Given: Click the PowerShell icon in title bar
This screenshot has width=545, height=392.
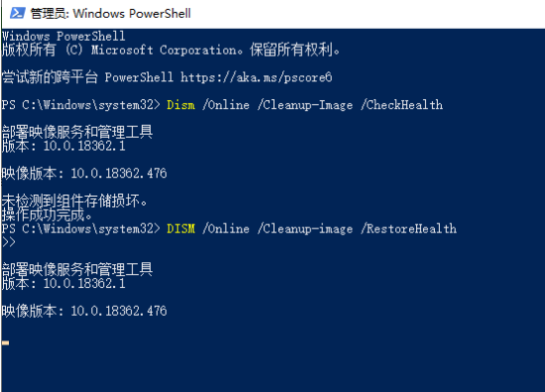Looking at the screenshot, I should coord(17,13).
